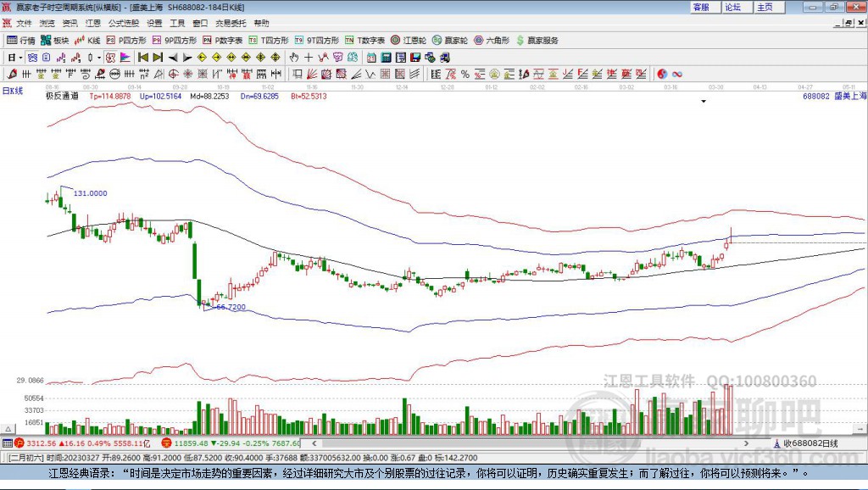
Task: Click the yin-yang taiji icon
Action: pos(661,75)
